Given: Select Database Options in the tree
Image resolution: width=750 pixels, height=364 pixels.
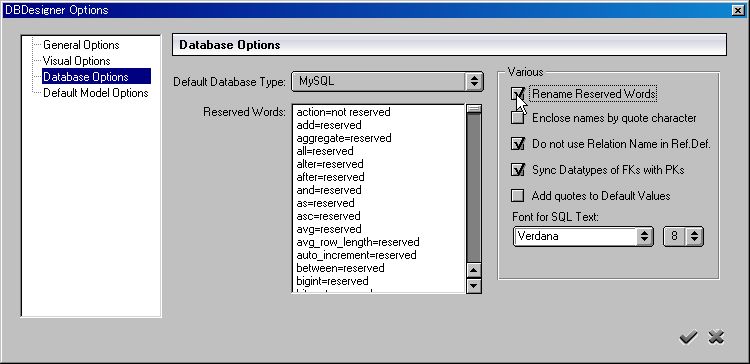Looking at the screenshot, I should (96, 77).
